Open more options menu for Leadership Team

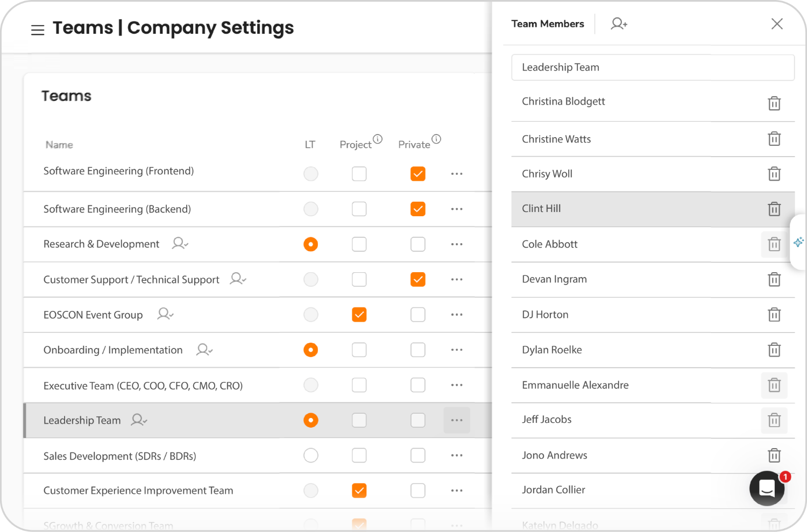(456, 420)
